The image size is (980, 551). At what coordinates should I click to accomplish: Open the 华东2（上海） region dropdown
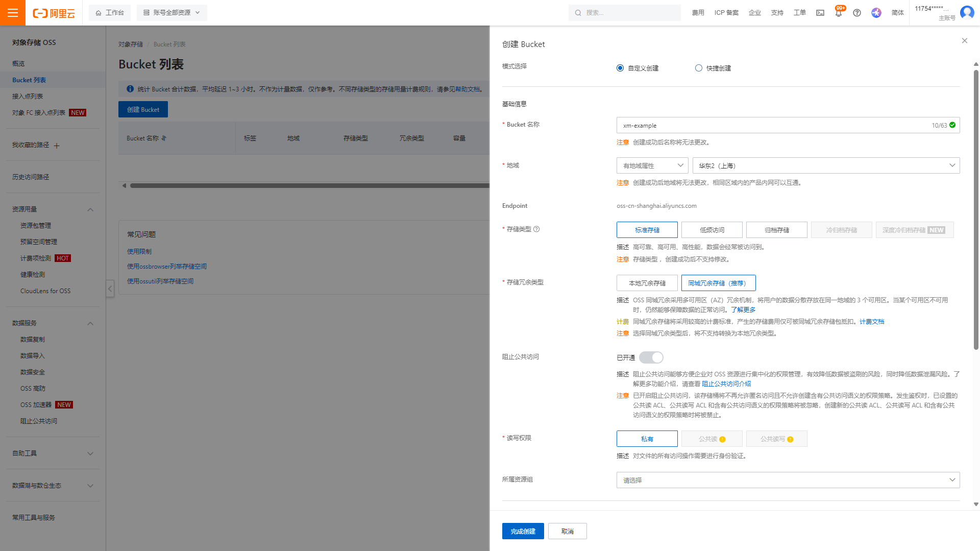click(826, 165)
